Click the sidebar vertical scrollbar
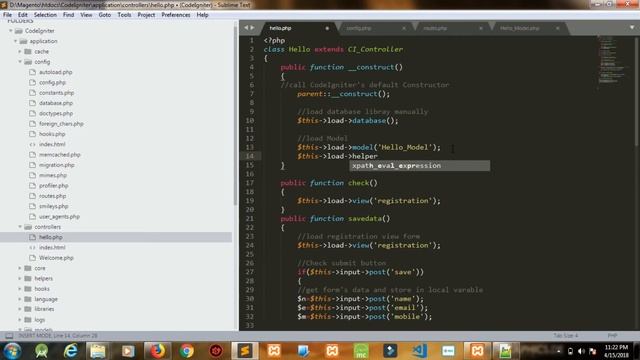Viewport: 640px width, 360px height. pyautogui.click(x=235, y=115)
